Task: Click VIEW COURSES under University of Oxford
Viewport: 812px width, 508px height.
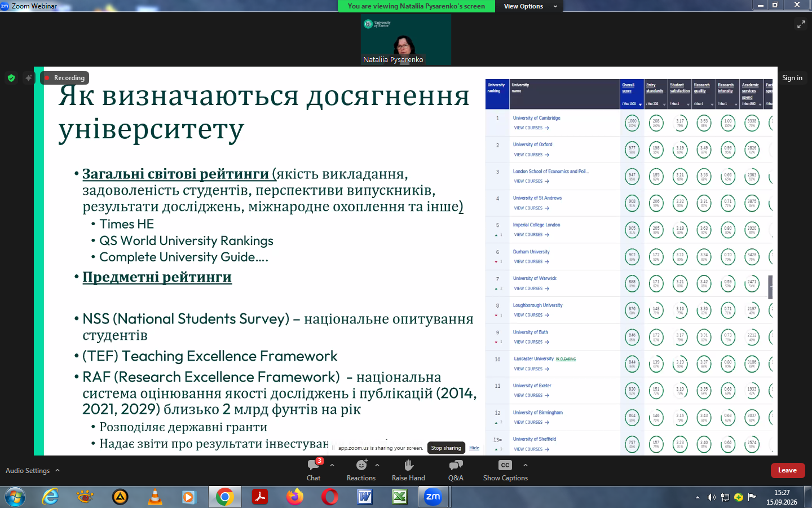Action: click(531, 155)
